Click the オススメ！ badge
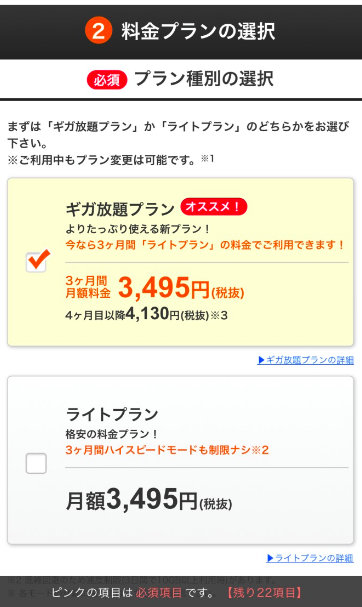 click(213, 207)
